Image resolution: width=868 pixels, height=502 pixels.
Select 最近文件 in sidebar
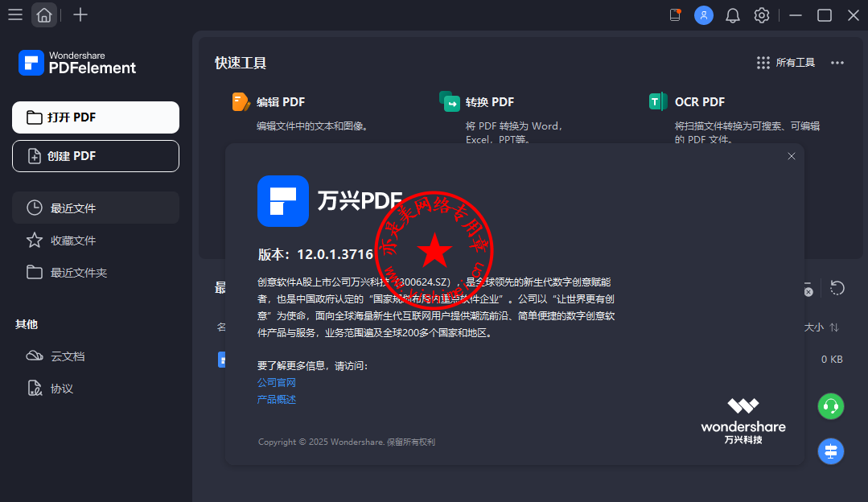(x=96, y=208)
